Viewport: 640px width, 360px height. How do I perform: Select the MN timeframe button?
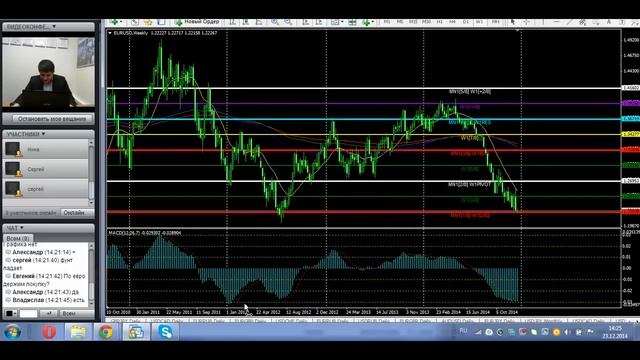click(x=495, y=22)
